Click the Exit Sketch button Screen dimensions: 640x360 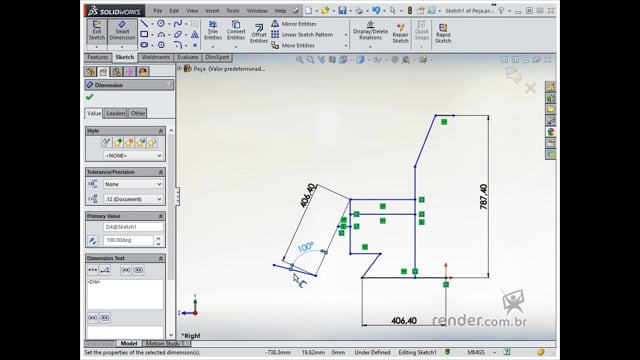(x=97, y=31)
